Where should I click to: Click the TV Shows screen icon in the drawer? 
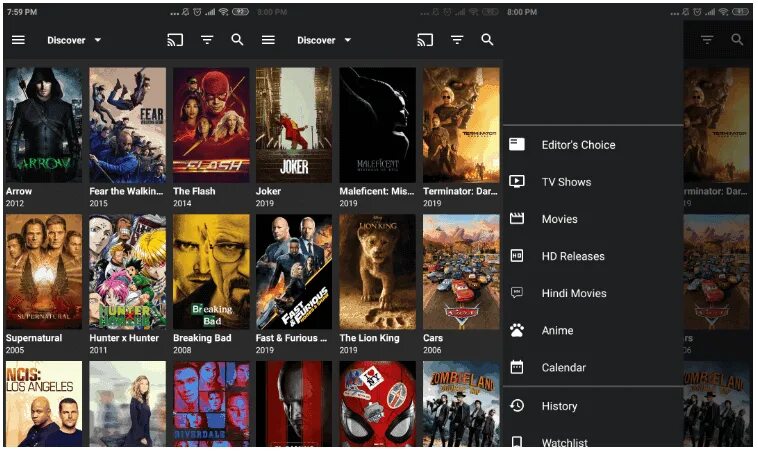click(517, 182)
